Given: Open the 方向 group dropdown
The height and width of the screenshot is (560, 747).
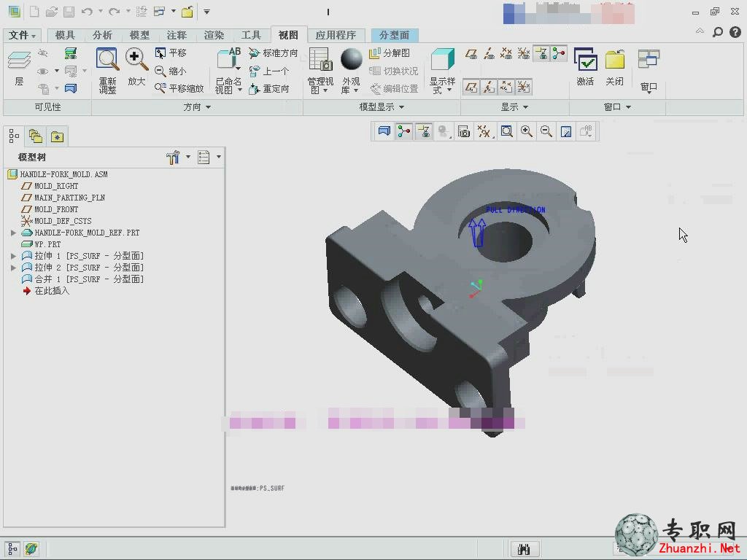Looking at the screenshot, I should tap(197, 107).
